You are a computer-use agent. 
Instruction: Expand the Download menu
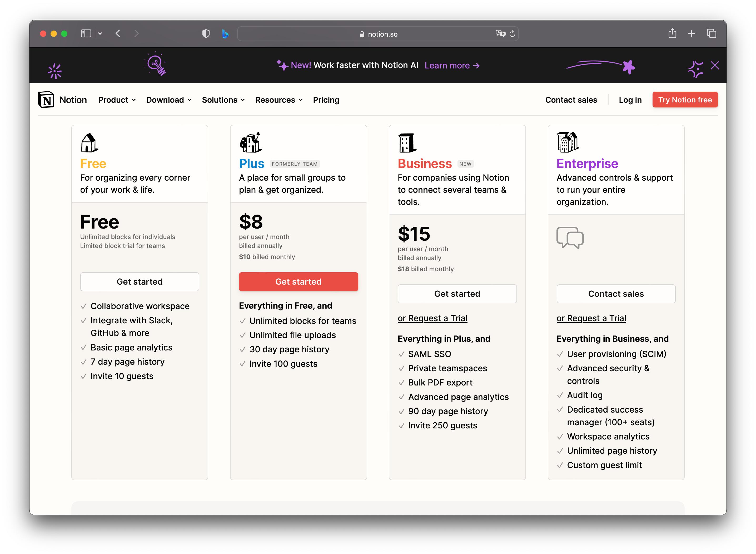169,100
